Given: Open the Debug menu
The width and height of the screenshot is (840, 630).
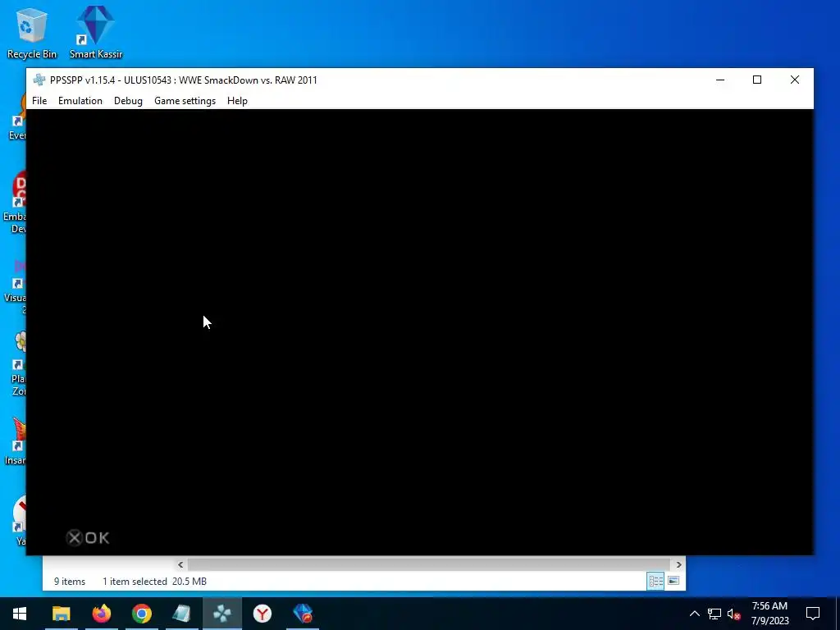Looking at the screenshot, I should click(x=128, y=101).
